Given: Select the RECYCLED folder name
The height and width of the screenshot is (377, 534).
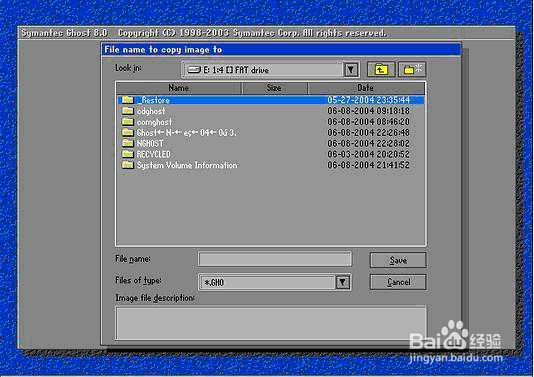Looking at the screenshot, I should 154,154.
